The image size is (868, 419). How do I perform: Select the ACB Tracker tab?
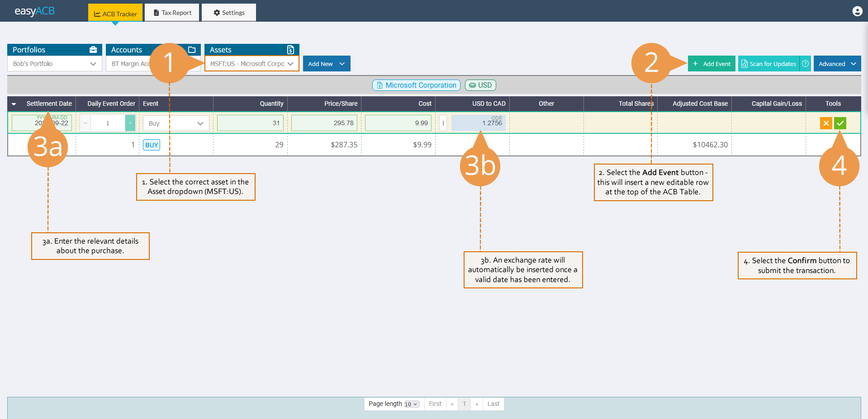115,13
